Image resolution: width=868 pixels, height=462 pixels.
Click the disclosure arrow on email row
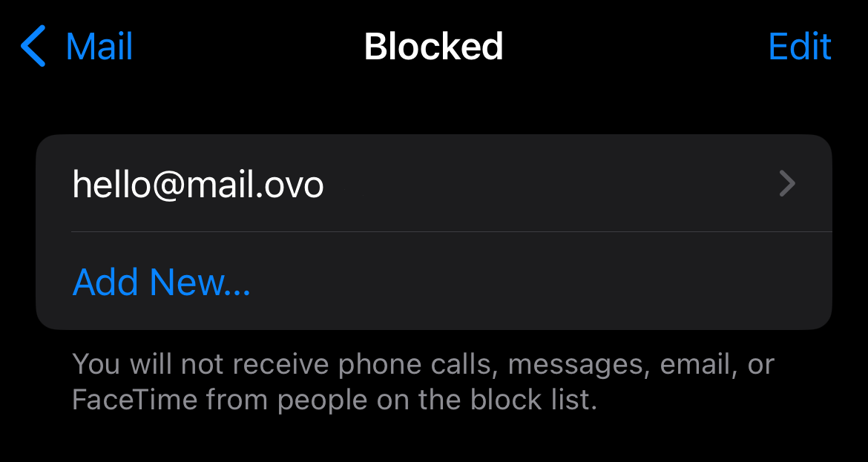coord(787,184)
